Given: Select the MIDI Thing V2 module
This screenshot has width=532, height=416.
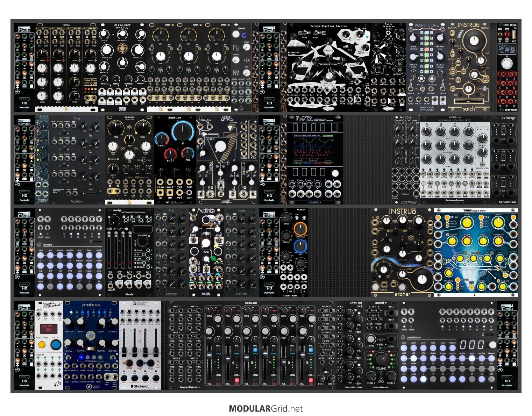Looking at the screenshot, I should (507, 67).
